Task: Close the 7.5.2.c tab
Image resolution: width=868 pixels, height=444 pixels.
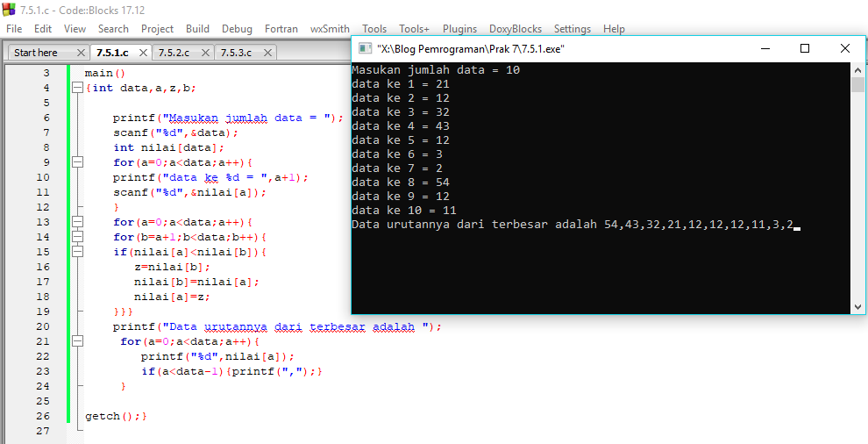Action: (x=205, y=53)
